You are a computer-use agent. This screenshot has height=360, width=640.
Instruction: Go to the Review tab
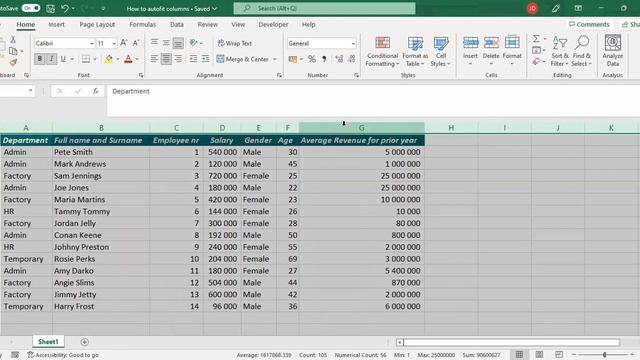208,24
